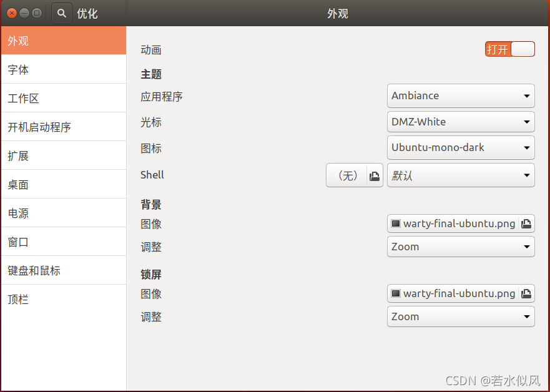This screenshot has width=550, height=392.
Task: Open the 应用程序 Ambiance dropdown
Action: tap(461, 96)
